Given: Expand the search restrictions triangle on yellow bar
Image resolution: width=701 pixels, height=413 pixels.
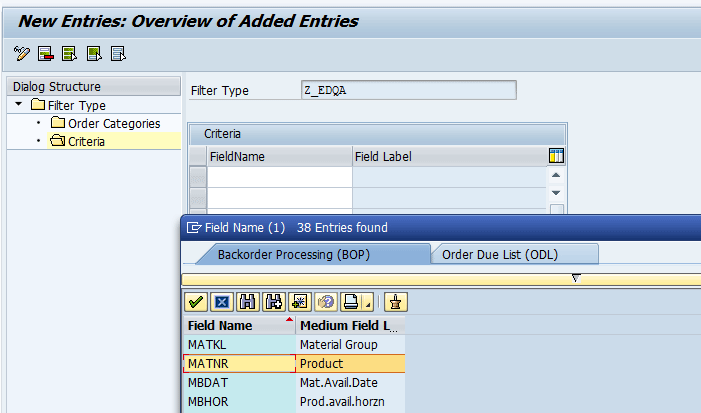Looking at the screenshot, I should point(575,278).
